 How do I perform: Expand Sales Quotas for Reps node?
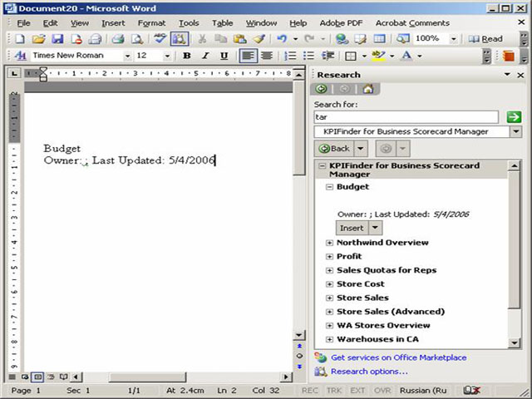pos(329,271)
